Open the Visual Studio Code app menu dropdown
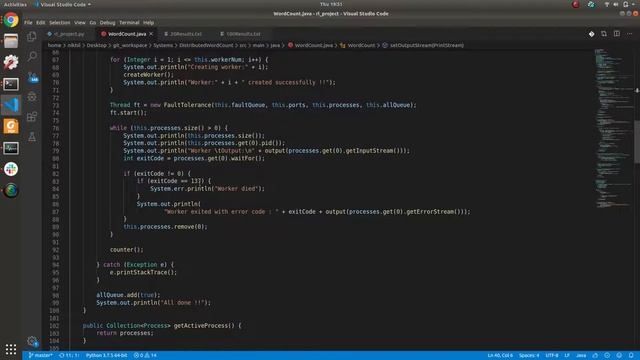 point(62,4)
